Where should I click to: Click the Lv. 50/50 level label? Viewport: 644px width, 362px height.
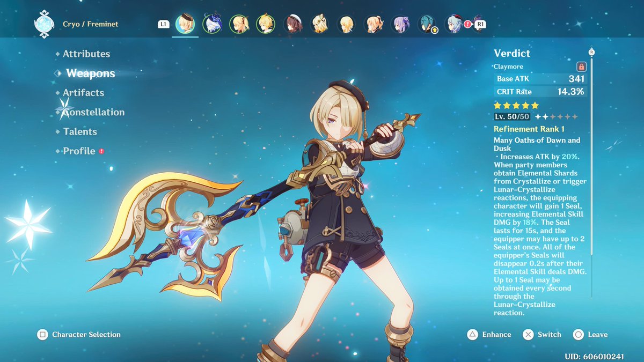tap(512, 116)
